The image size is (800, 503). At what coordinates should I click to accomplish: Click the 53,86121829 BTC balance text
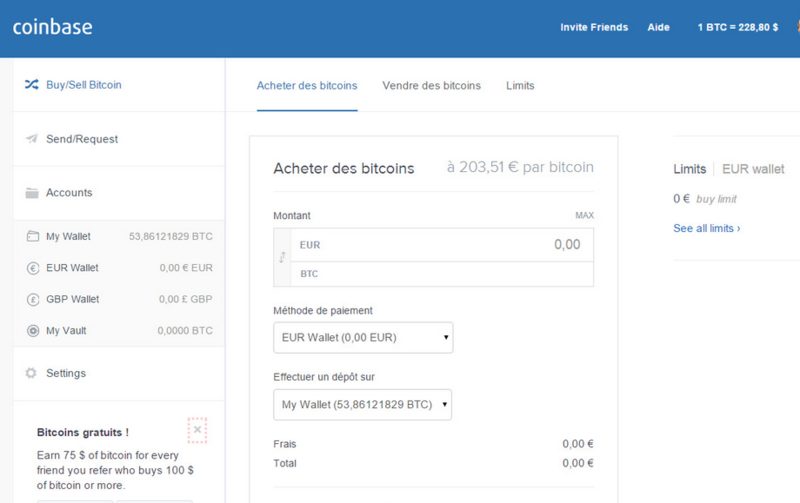click(170, 236)
